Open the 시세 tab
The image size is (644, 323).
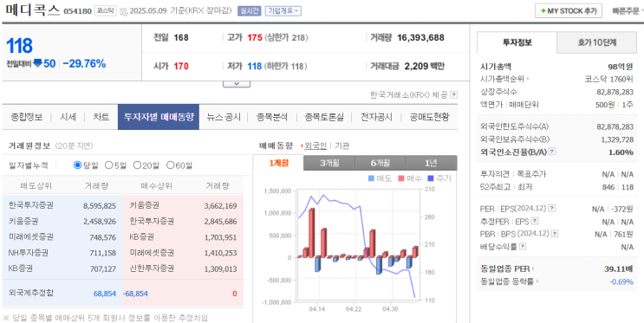pos(68,117)
